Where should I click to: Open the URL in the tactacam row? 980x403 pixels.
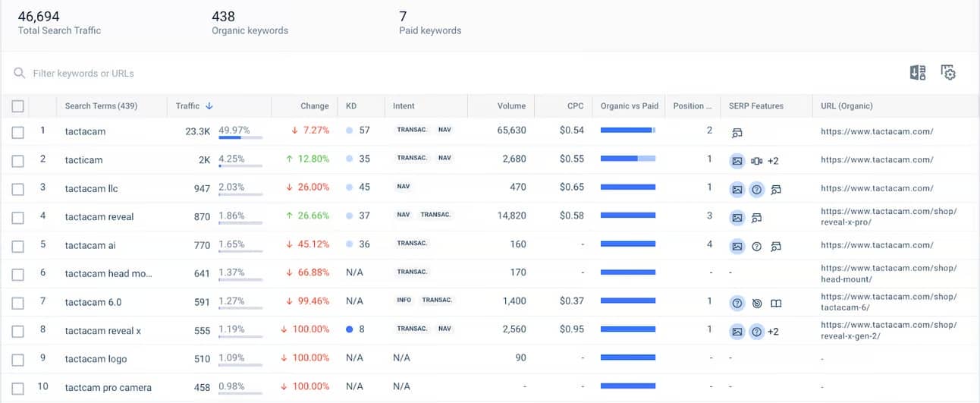[x=877, y=131]
